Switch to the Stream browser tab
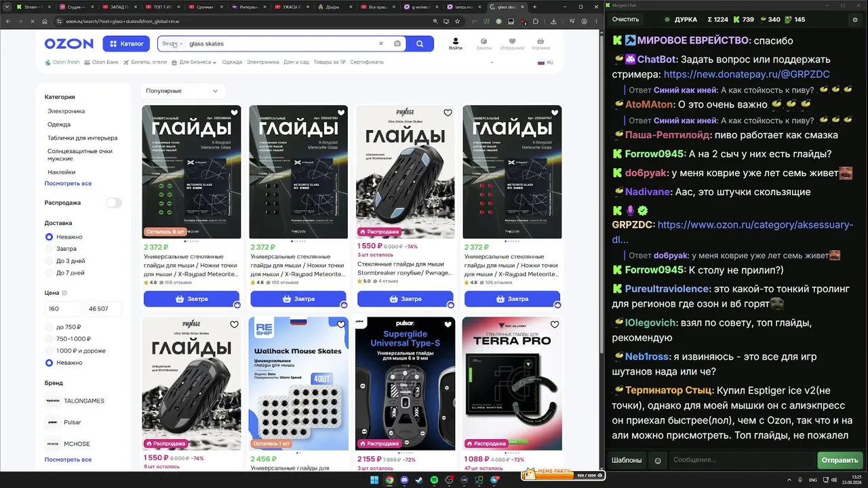Image resolution: width=868 pixels, height=488 pixels. point(33,7)
